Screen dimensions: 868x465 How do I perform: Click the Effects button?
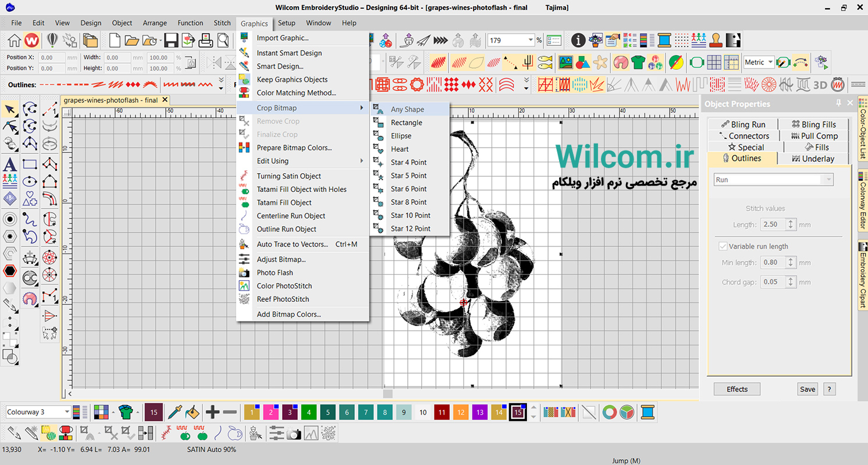pyautogui.click(x=737, y=389)
